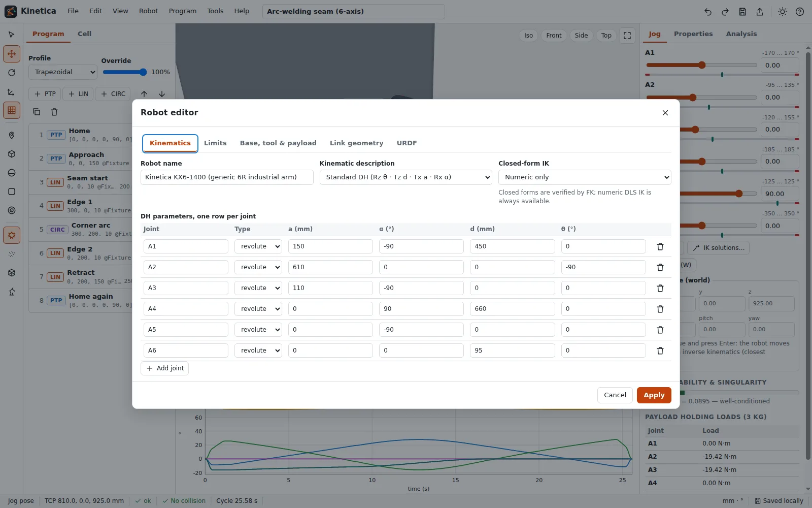Viewport: 812px width, 508px height.
Task: Save the project with the disk icon
Action: pos(742,12)
